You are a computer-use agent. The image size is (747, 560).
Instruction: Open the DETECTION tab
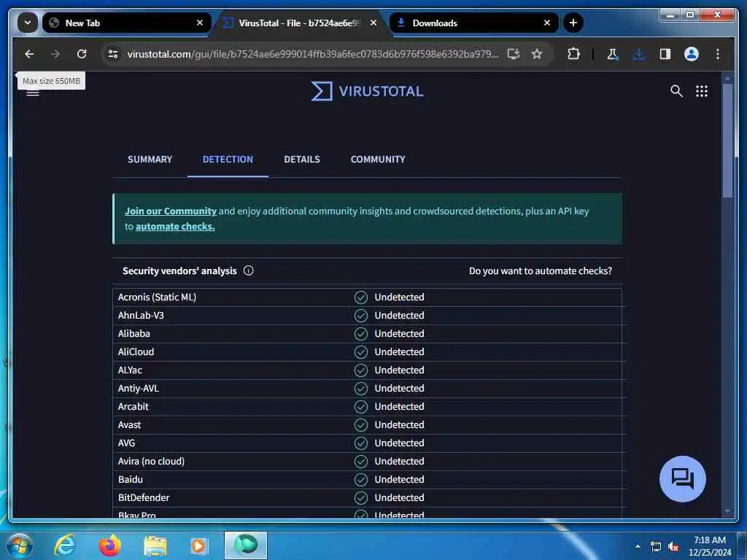point(228,160)
